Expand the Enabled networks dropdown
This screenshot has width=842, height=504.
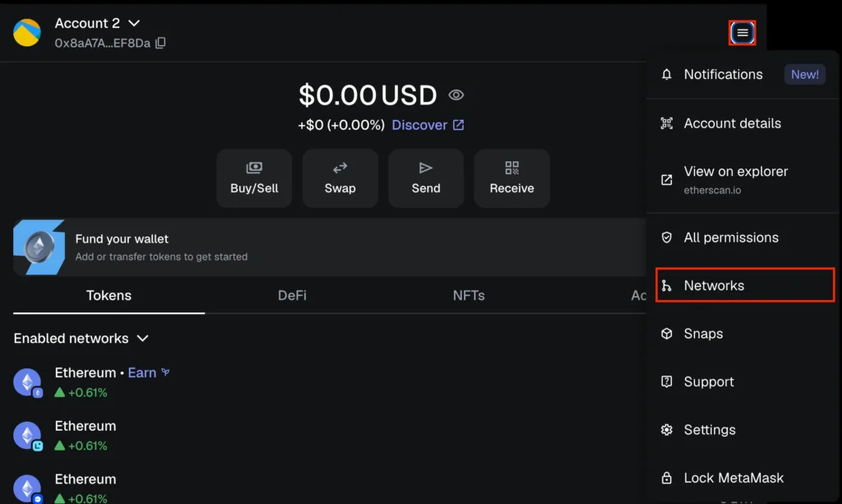(x=142, y=339)
